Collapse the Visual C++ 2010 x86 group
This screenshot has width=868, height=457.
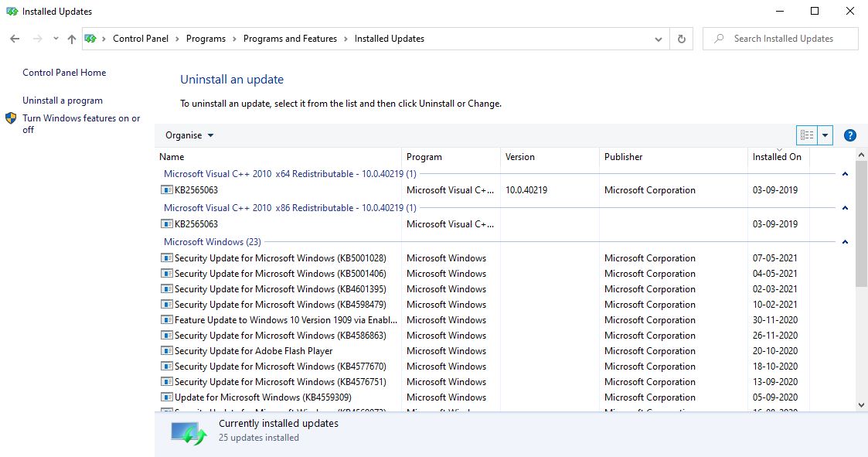pos(845,208)
